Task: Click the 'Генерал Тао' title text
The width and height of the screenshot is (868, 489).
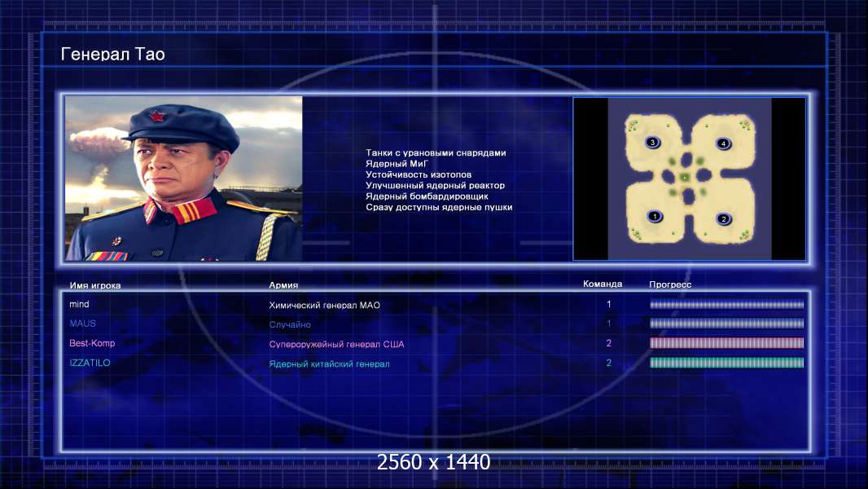Action: (x=113, y=54)
